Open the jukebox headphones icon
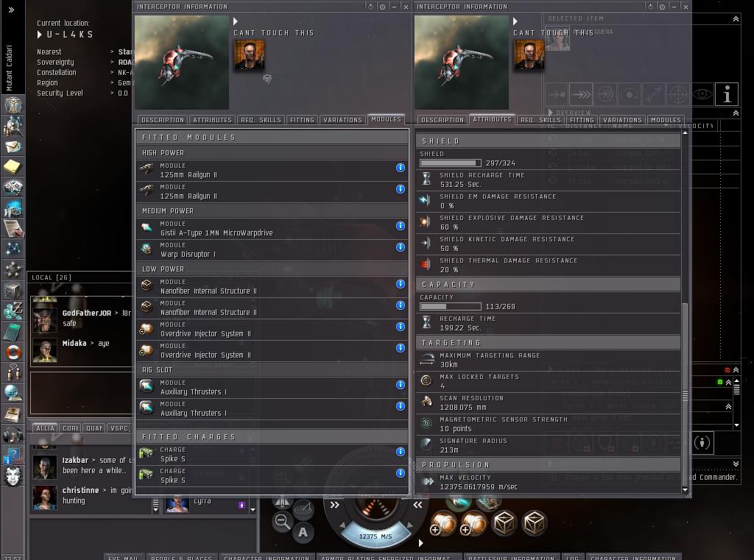Viewport: 754px width, 560px height. pyautogui.click(x=13, y=435)
